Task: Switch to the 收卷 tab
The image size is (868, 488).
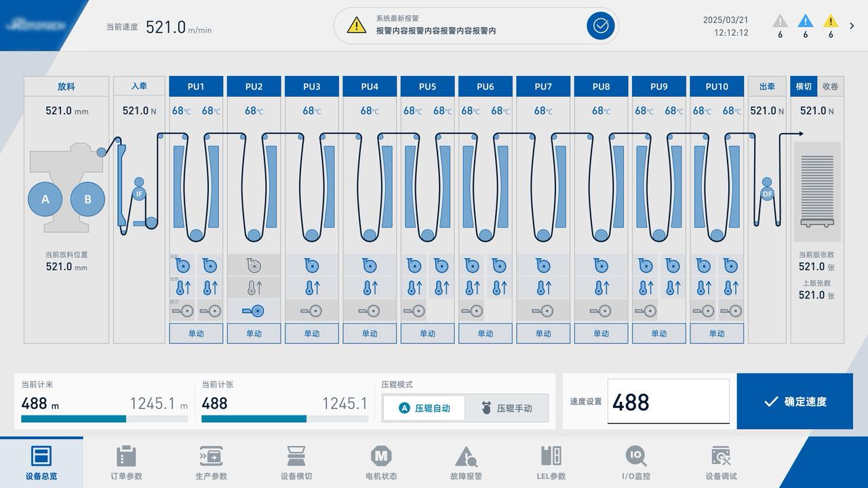Action: 830,87
